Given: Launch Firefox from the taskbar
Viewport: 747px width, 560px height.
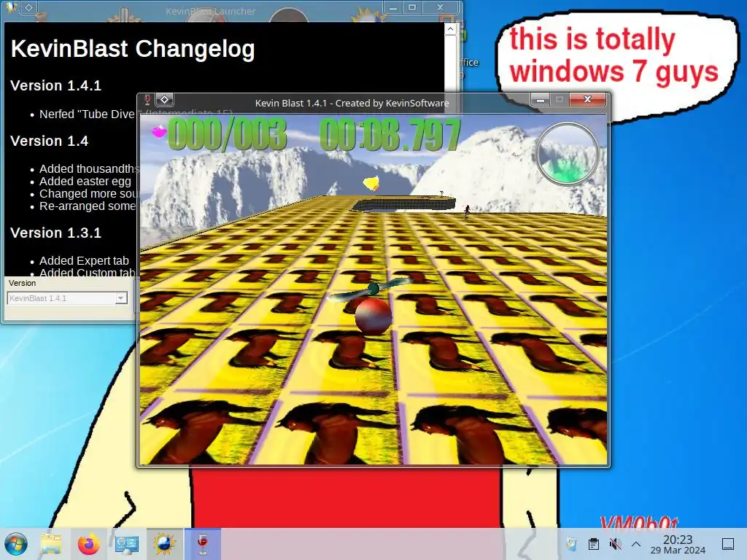Looking at the screenshot, I should point(88,544).
